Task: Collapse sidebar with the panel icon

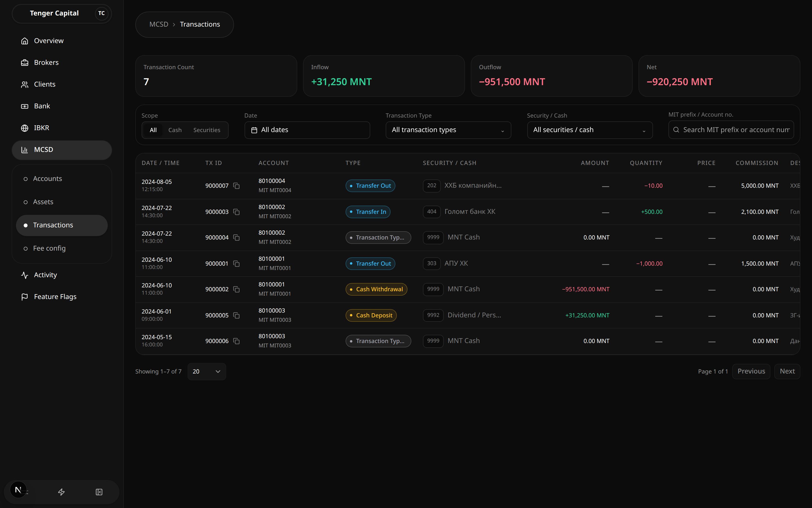Action: [x=99, y=492]
